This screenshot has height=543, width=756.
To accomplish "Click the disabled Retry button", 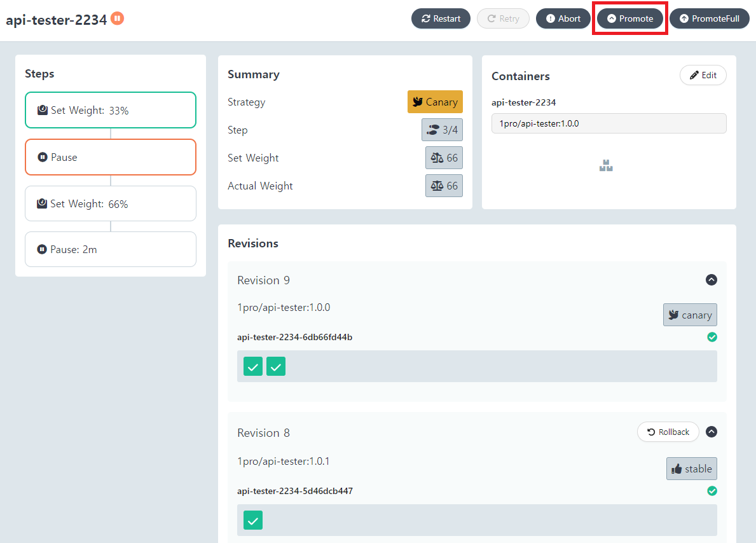I will click(x=503, y=19).
